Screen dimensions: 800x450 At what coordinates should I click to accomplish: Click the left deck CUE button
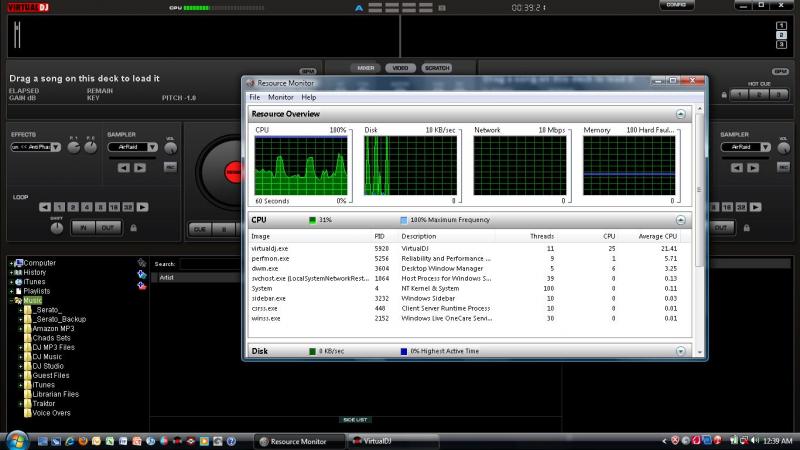point(199,230)
